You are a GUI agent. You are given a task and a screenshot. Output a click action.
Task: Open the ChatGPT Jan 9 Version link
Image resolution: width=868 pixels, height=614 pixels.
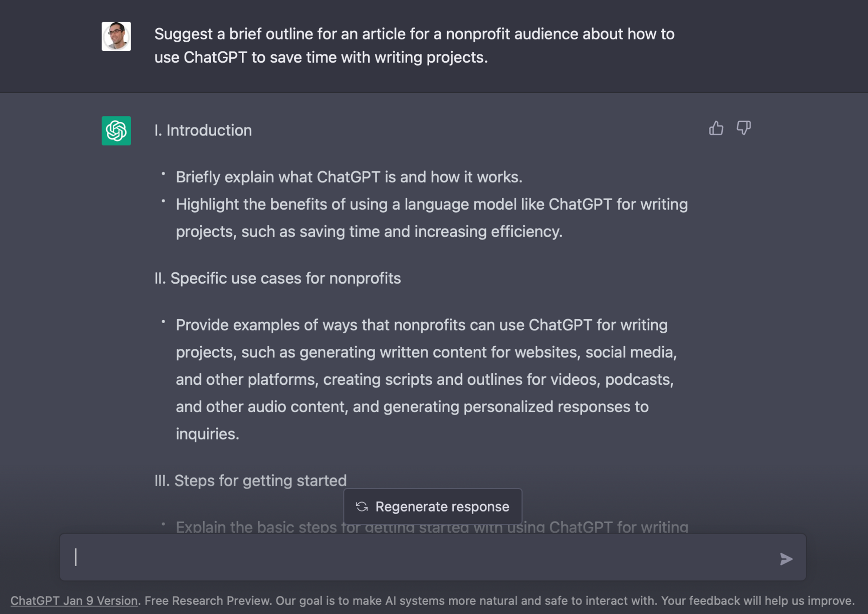click(x=74, y=600)
